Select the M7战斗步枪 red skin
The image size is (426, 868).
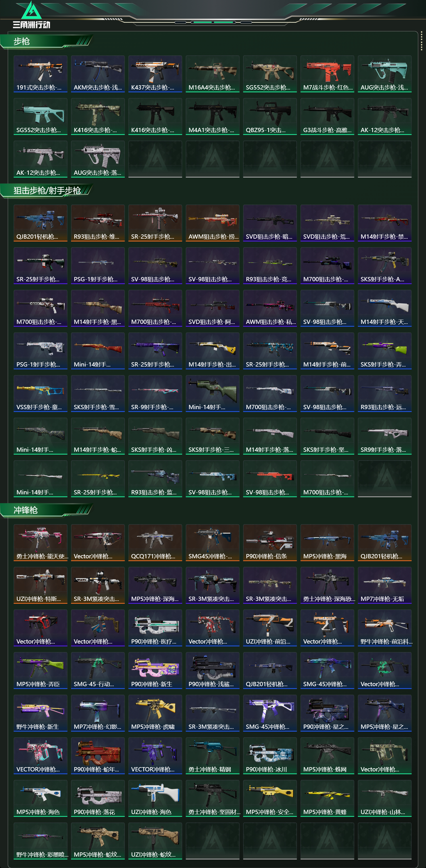click(327, 74)
